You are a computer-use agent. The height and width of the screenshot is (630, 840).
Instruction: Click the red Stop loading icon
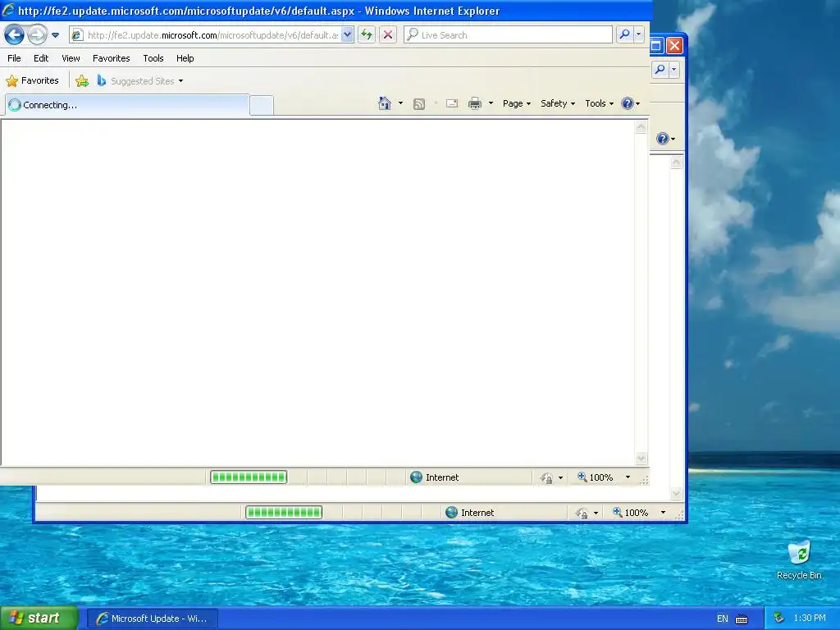click(x=388, y=35)
